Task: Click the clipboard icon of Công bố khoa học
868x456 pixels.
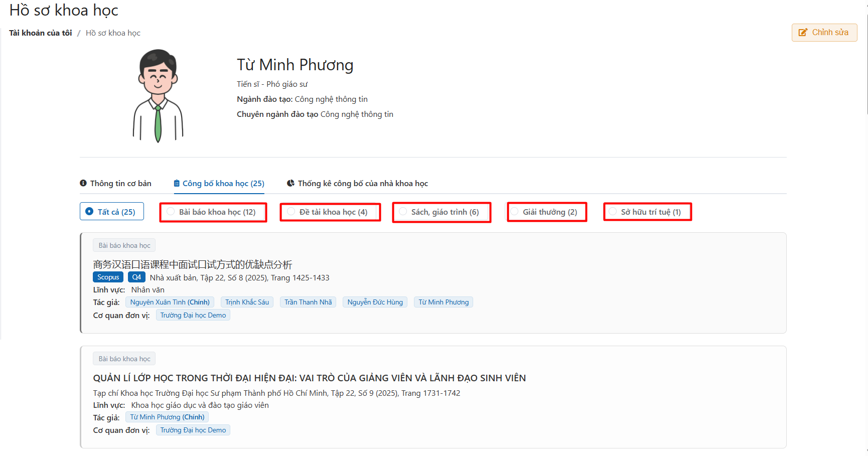Action: [x=177, y=184]
